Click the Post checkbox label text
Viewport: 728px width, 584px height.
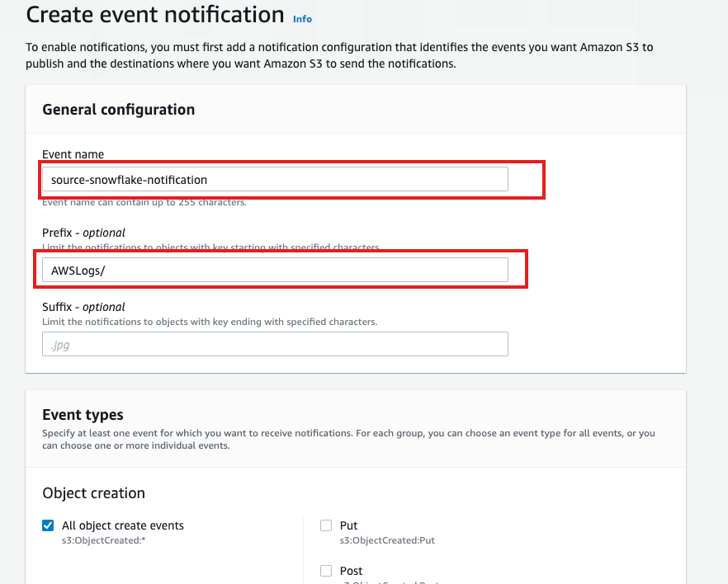pyautogui.click(x=352, y=570)
